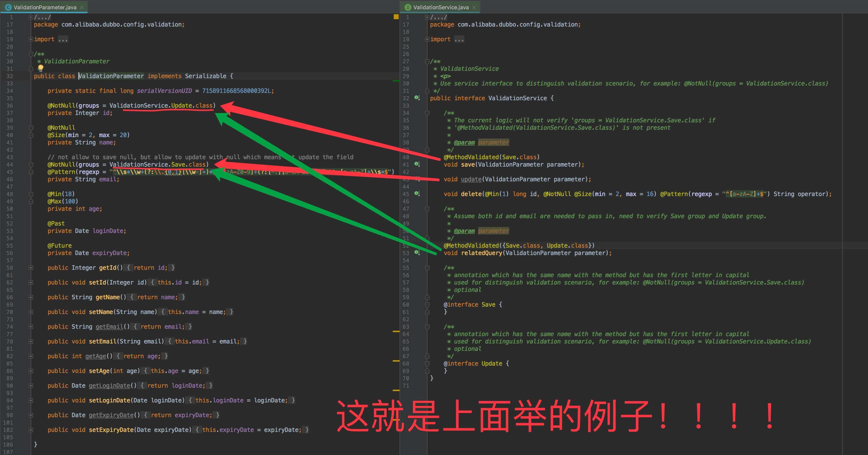Click implementations gutter icon beside interface ValidationService
This screenshot has height=455, width=868.
[x=417, y=98]
